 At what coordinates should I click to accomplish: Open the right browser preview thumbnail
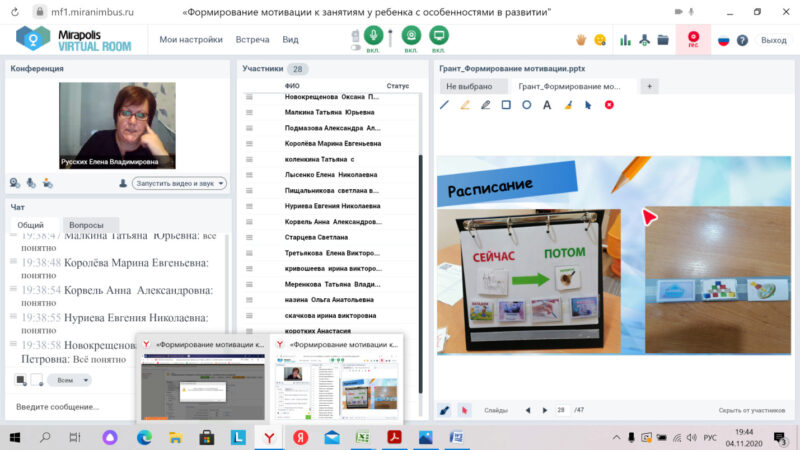pos(337,386)
